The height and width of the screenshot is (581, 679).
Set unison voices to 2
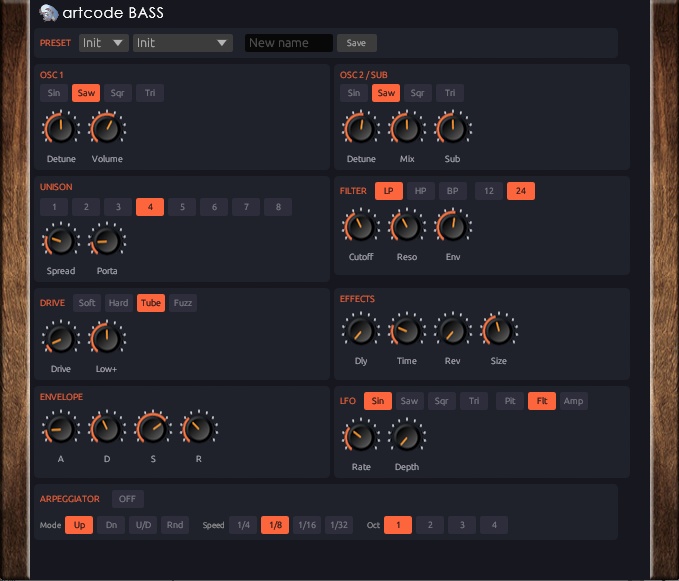[86, 207]
